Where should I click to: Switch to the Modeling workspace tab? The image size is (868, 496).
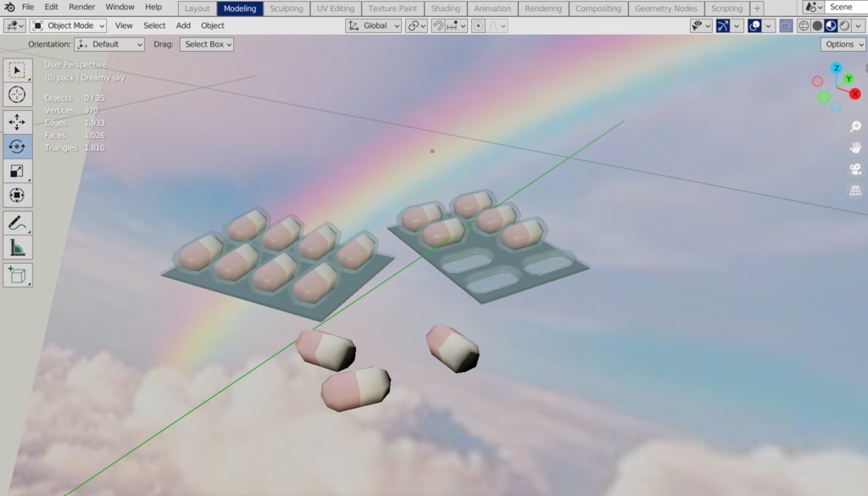240,8
